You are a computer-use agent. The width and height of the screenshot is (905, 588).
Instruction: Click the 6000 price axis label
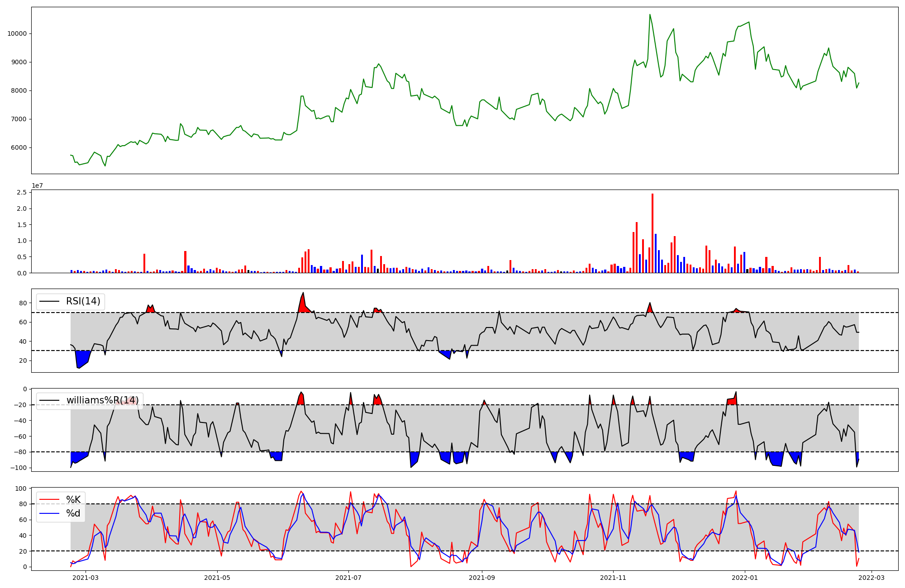point(19,147)
